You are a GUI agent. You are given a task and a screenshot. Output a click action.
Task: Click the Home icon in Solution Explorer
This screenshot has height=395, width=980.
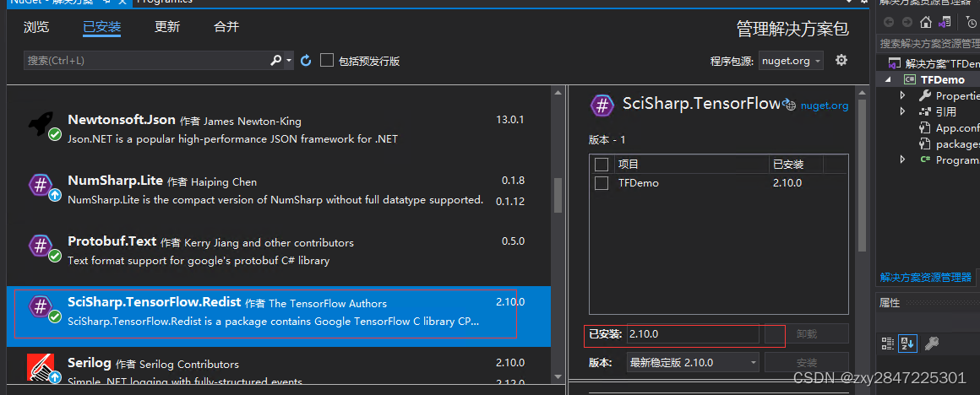pos(926,23)
